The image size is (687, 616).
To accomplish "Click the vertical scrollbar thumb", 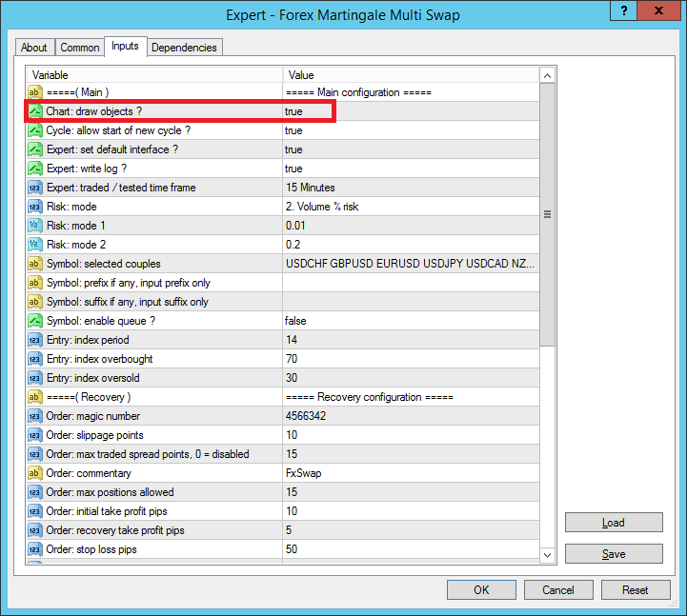I will 547,214.
